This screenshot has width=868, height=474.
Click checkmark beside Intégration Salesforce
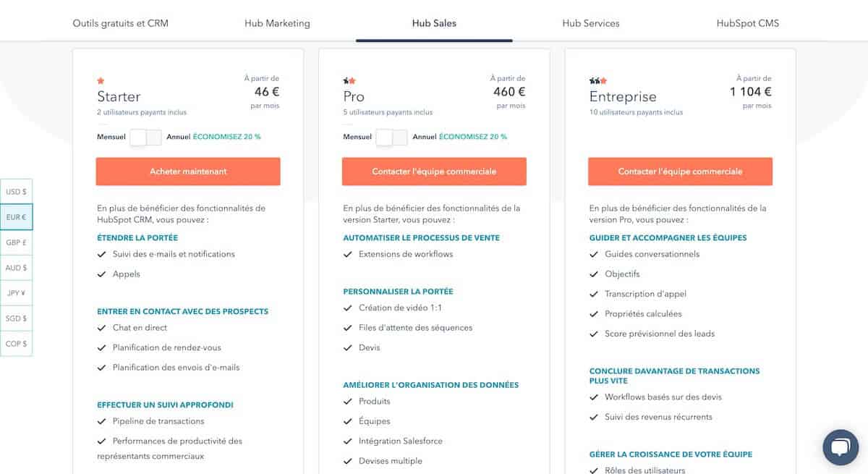[348, 441]
